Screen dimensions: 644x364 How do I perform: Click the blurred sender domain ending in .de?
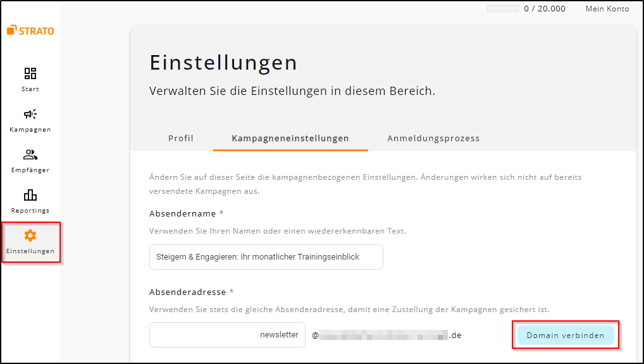(x=387, y=336)
